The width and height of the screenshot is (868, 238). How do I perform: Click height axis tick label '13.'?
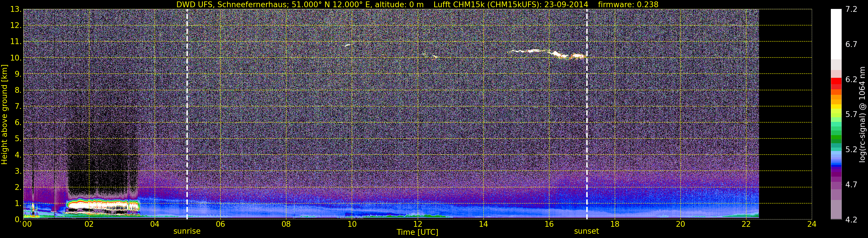coord(16,10)
